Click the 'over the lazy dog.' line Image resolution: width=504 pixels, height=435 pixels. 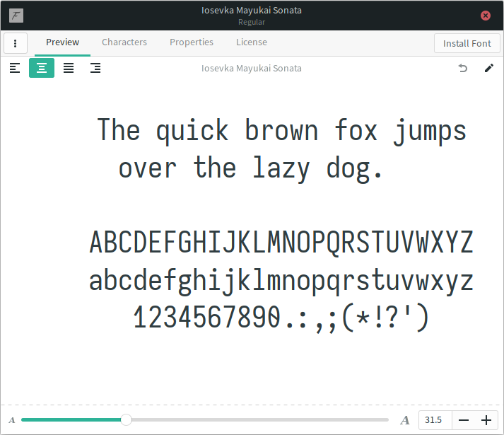pyautogui.click(x=250, y=168)
